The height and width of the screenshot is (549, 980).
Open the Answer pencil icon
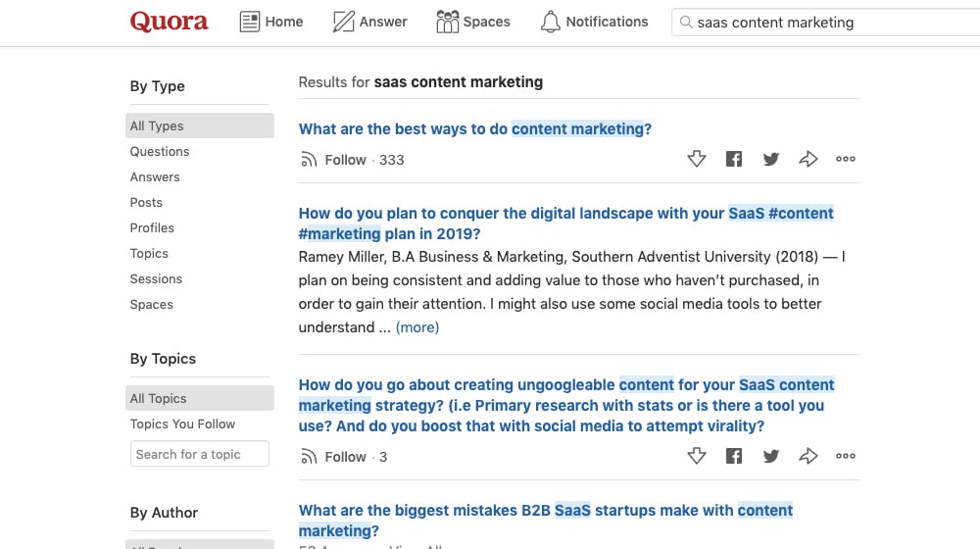(x=343, y=22)
